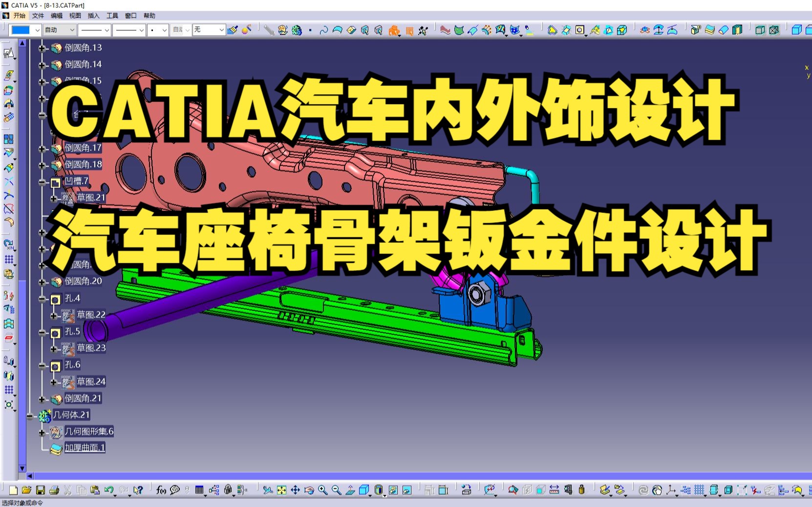Click Fit All In view icon
This screenshot has height=507, width=812.
[281, 490]
